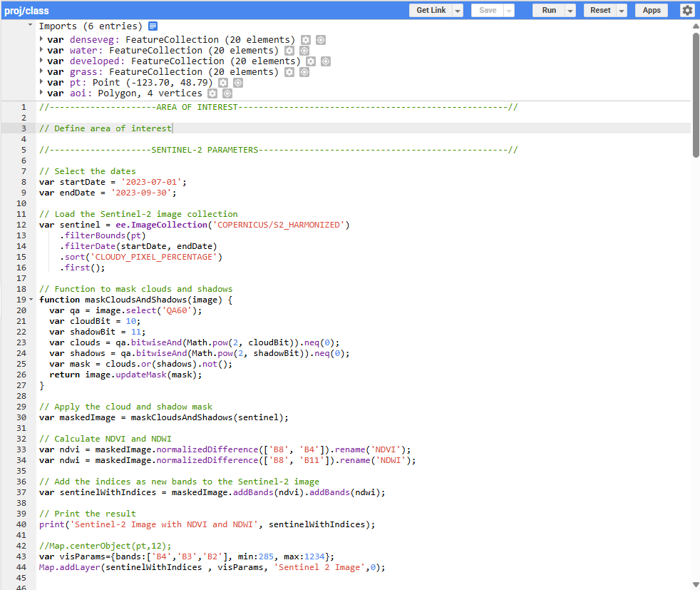Expand the pt Point import entry
The image size is (700, 590).
pos(41,82)
